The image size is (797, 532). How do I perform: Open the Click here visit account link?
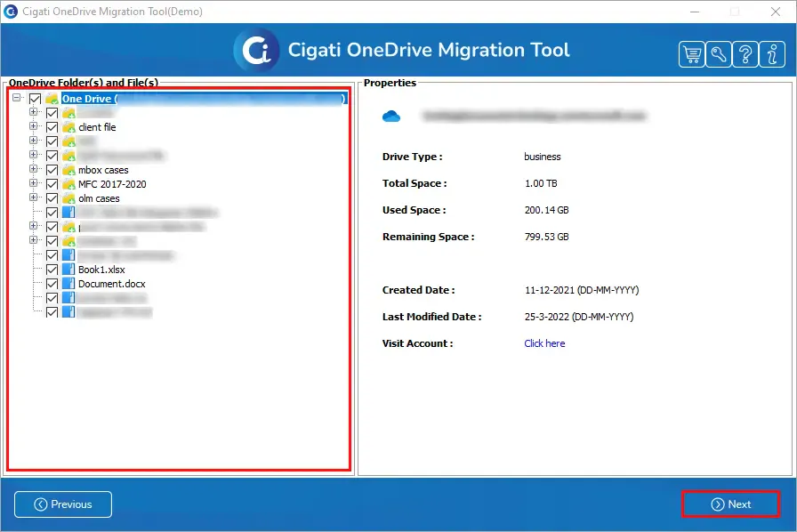544,343
